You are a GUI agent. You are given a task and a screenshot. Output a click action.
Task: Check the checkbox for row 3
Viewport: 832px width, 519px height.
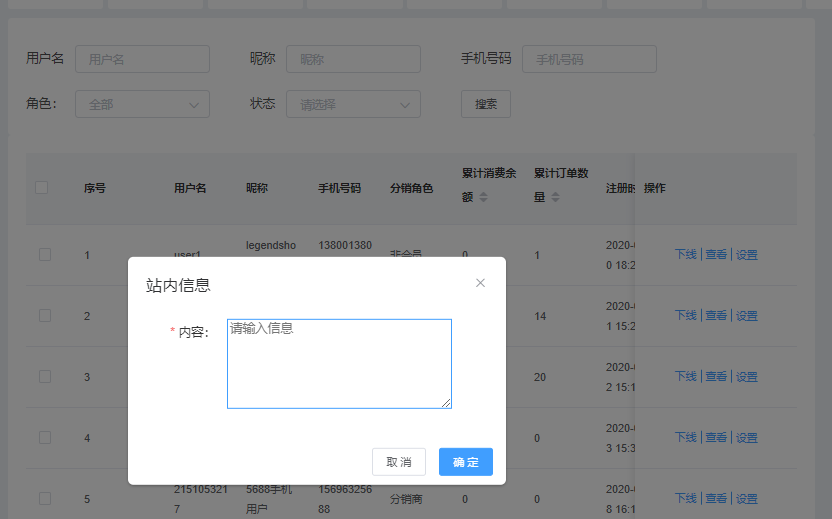tap(45, 376)
